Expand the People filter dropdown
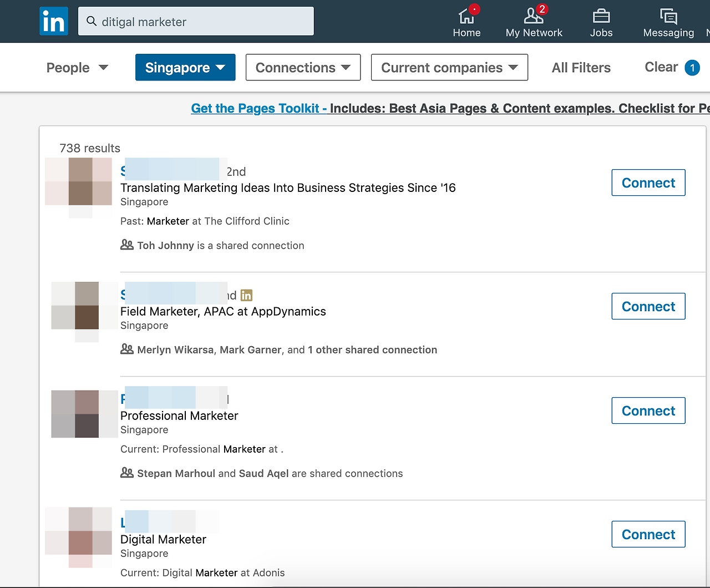 77,68
